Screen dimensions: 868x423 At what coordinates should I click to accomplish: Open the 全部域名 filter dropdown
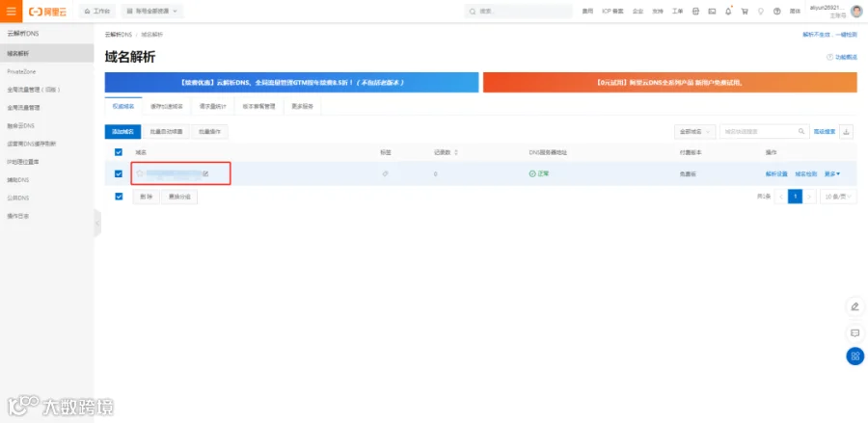click(x=694, y=132)
